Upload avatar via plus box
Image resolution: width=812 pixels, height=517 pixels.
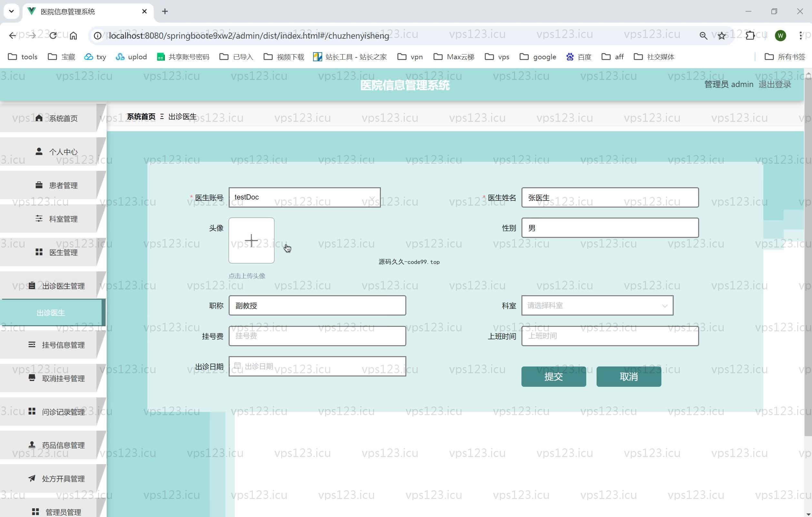pos(251,240)
